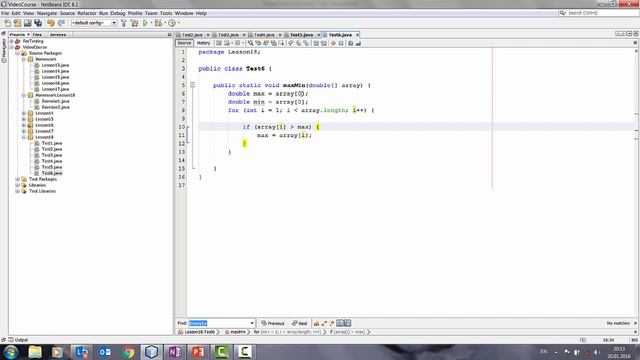
Task: Click the New File toolbar icon
Action: pos(7,23)
